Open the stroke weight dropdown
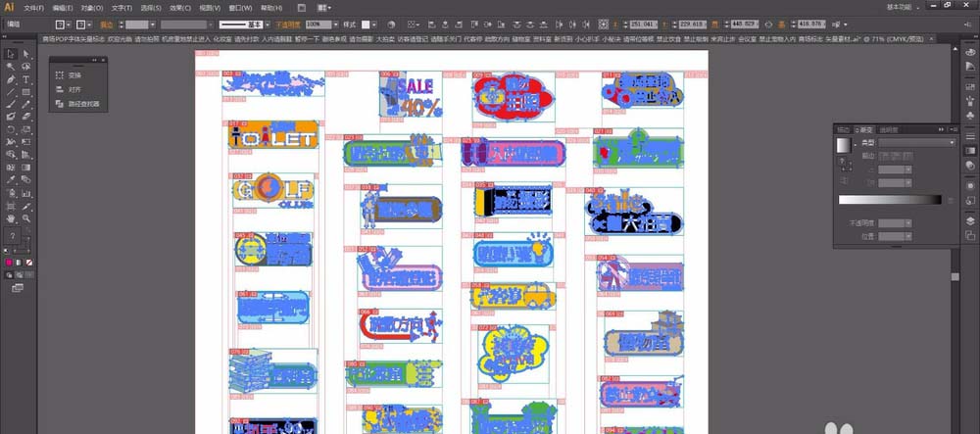Viewport: 980px width, 434px height. pos(153,24)
